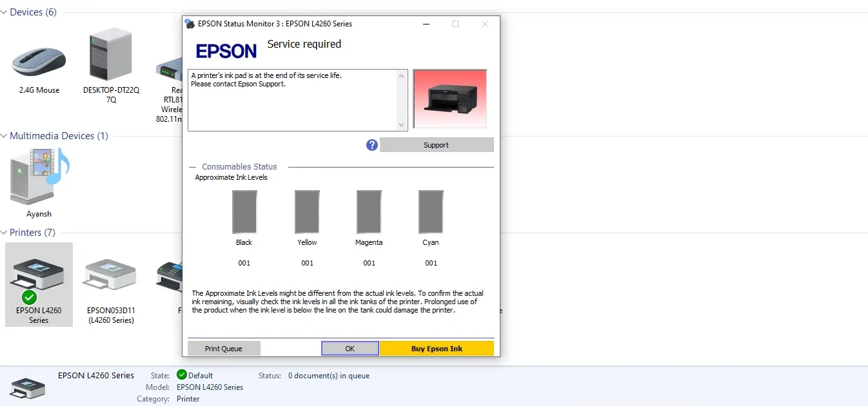The width and height of the screenshot is (868, 406).
Task: Click the partially hidden fax printer icon
Action: tap(169, 276)
